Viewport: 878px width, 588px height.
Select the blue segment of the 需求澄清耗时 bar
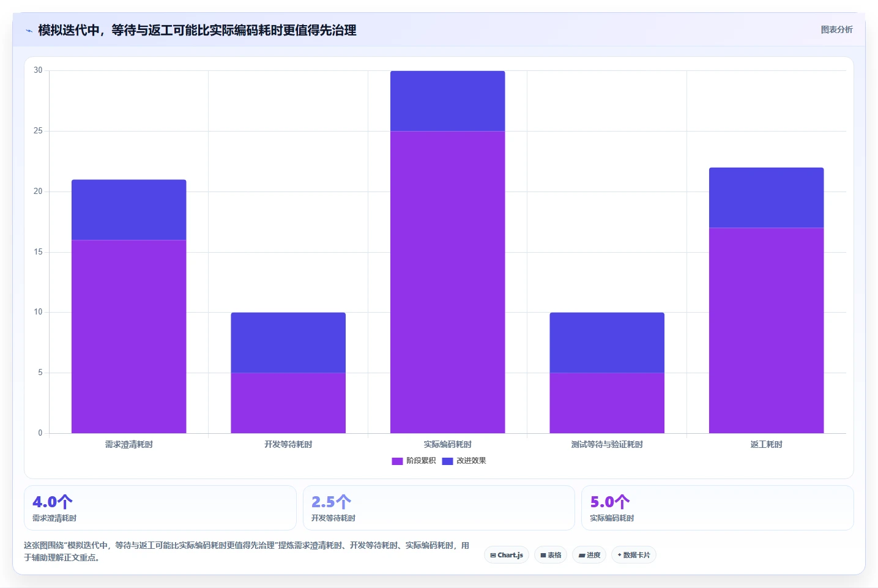pos(129,210)
